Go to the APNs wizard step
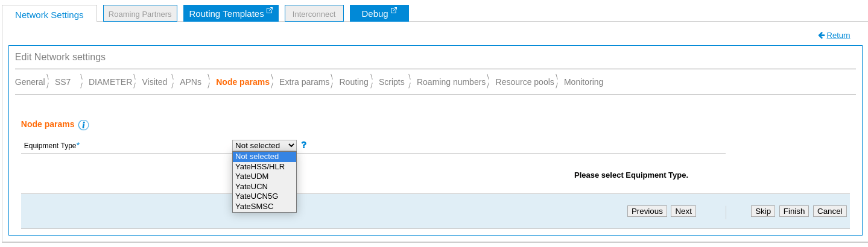Image resolution: width=868 pixels, height=247 pixels. (x=191, y=82)
